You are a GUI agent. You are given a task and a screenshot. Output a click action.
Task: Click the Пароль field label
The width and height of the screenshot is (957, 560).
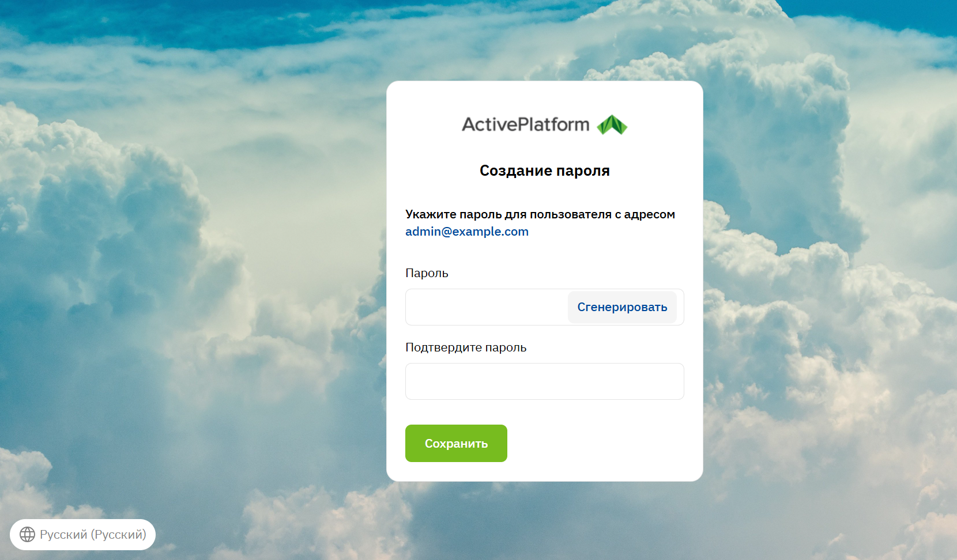coord(427,273)
